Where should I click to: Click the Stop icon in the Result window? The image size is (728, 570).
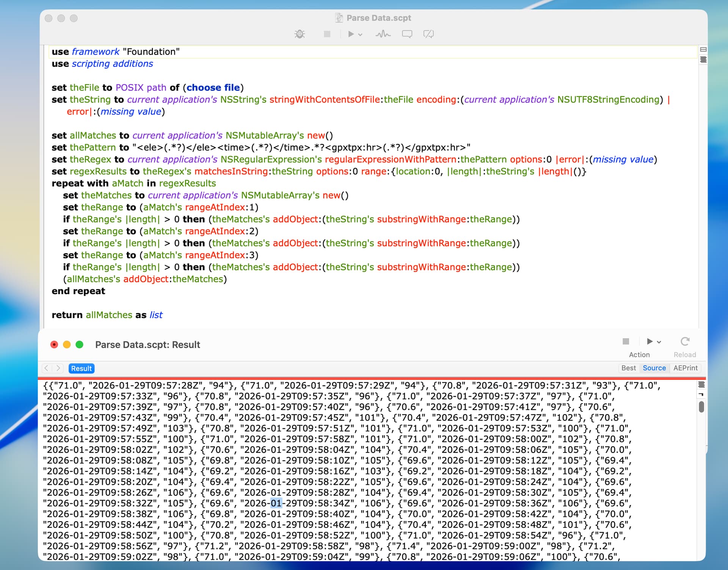click(626, 341)
